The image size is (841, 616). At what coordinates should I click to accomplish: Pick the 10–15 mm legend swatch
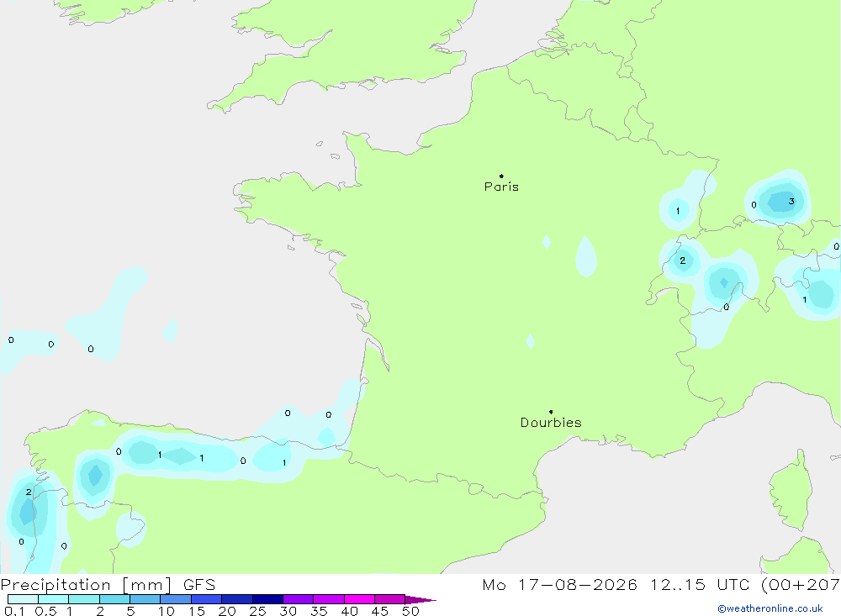(176, 599)
